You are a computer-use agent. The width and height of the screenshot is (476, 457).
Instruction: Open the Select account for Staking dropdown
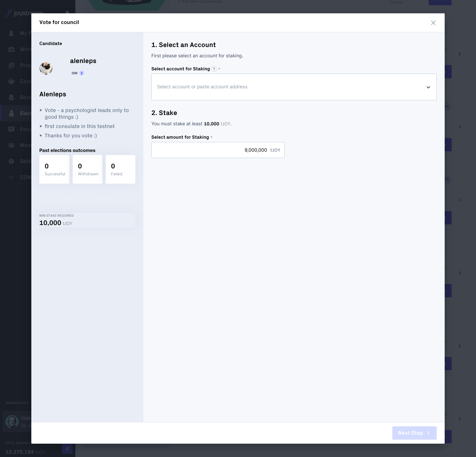[293, 87]
